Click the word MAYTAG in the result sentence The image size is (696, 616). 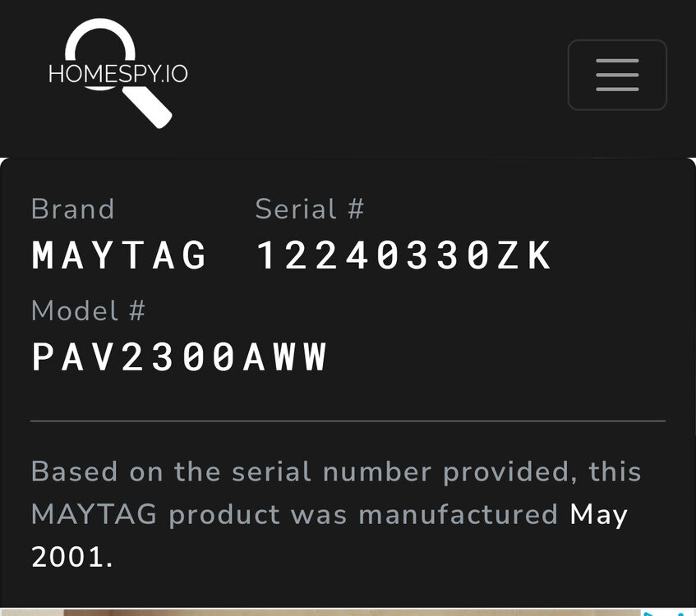click(x=94, y=515)
